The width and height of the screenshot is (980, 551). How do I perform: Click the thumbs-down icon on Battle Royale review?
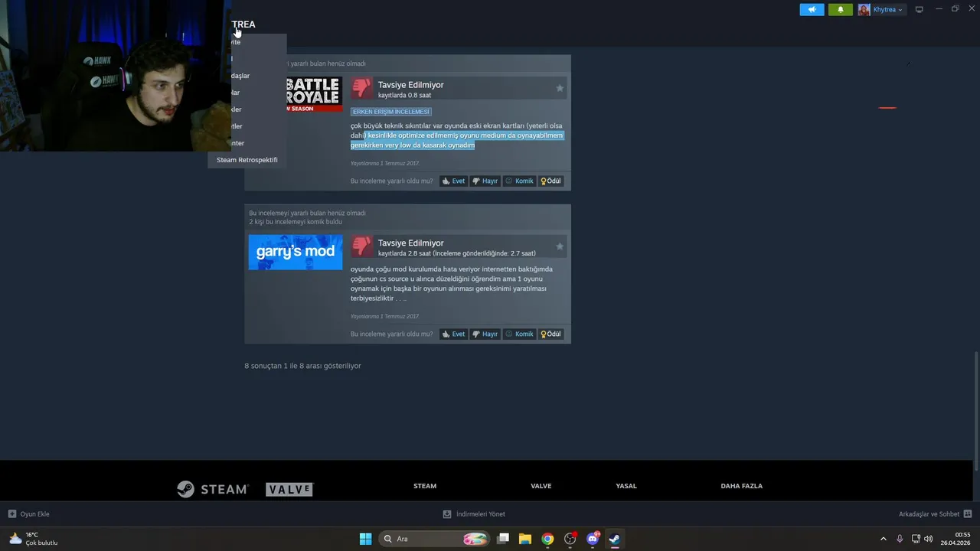pos(361,88)
